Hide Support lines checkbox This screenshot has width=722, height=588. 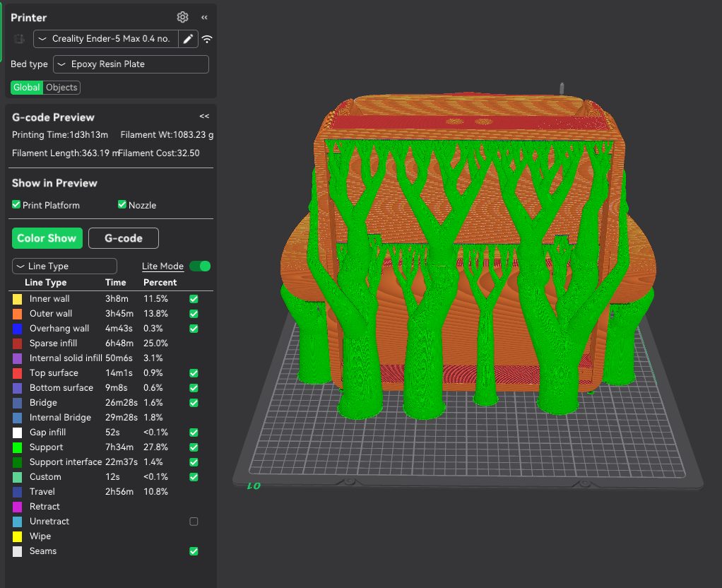coord(194,447)
